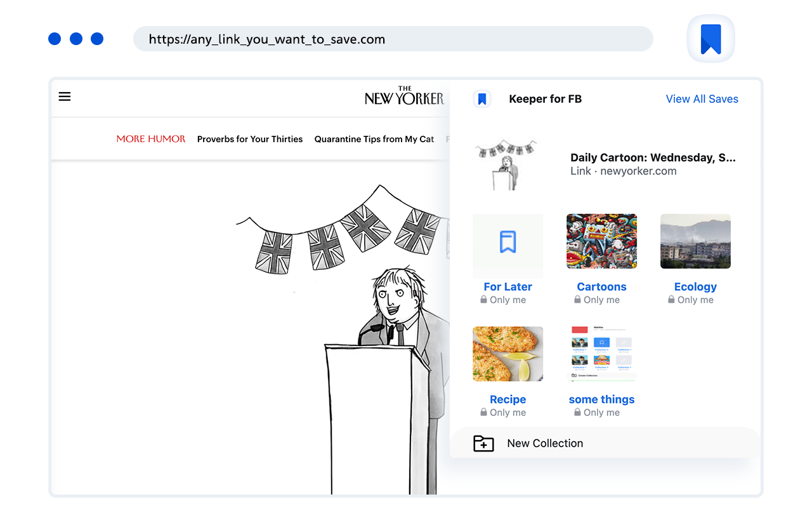This screenshot has height=508, width=812.
Task: Open the hamburger menu on the New Yorker page
Action: pos(64,96)
